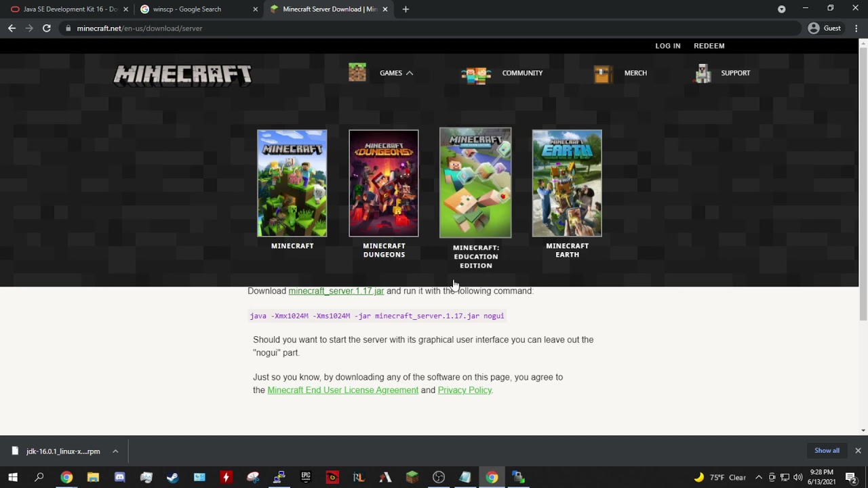Image resolution: width=868 pixels, height=488 pixels.
Task: Click the red lightning bolt taskbar icon
Action: [x=226, y=477]
